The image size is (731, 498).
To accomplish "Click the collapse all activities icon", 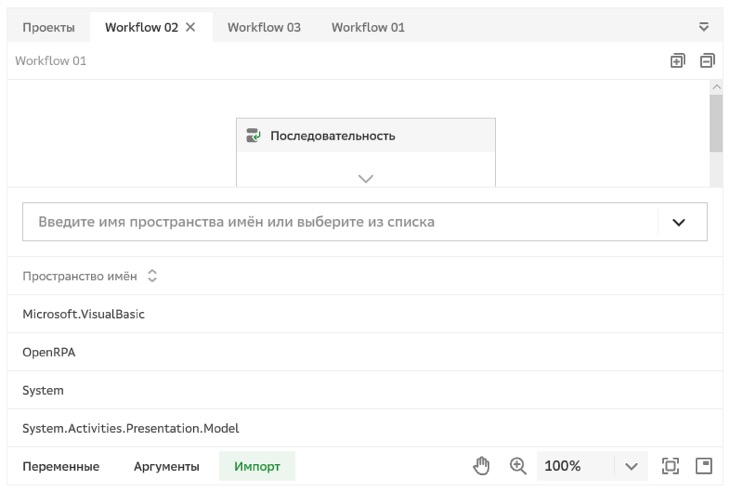I will coord(707,61).
